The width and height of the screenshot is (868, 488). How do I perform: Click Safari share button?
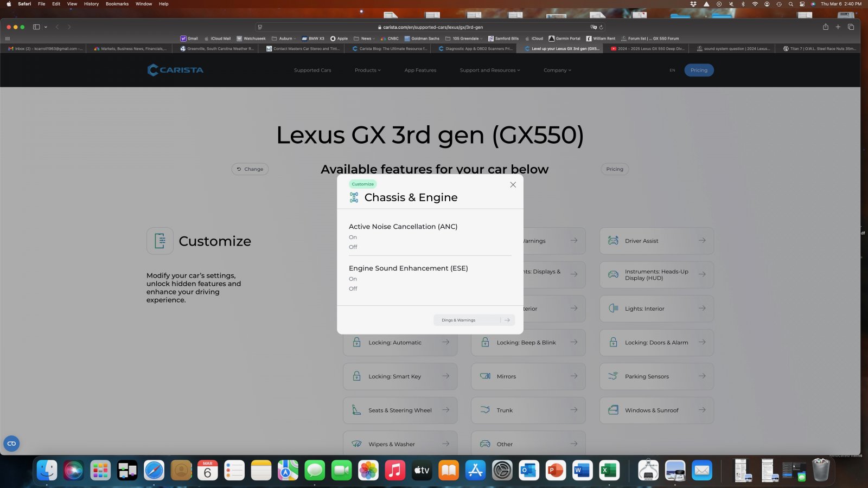click(x=825, y=27)
